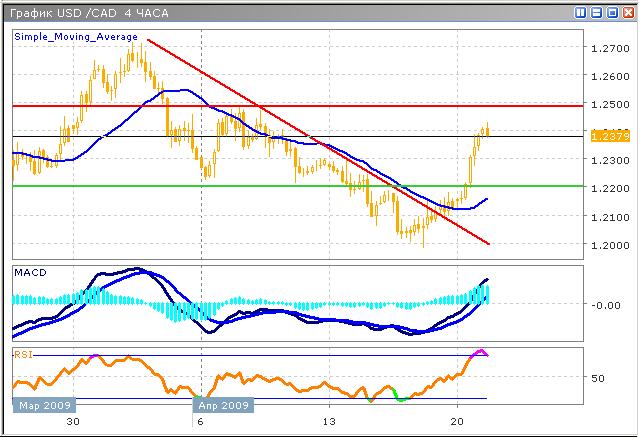Click the horizontal tile icon in title bar

coord(596,13)
